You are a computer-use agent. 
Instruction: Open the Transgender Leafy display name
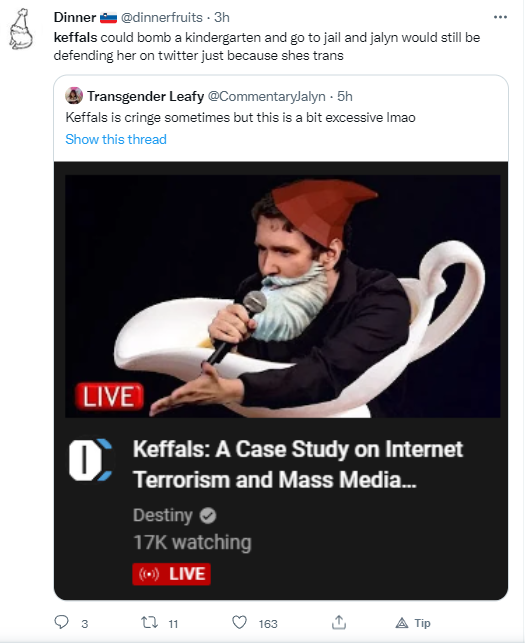tap(146, 96)
